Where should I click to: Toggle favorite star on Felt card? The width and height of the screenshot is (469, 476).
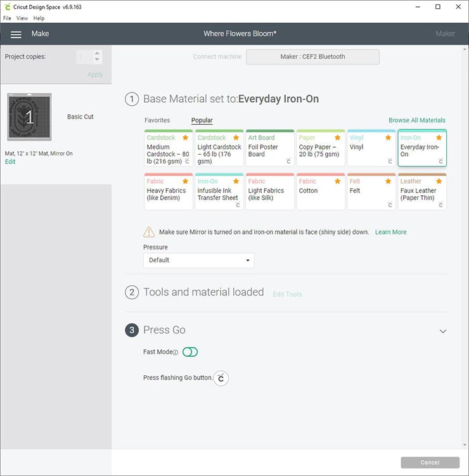[388, 181]
